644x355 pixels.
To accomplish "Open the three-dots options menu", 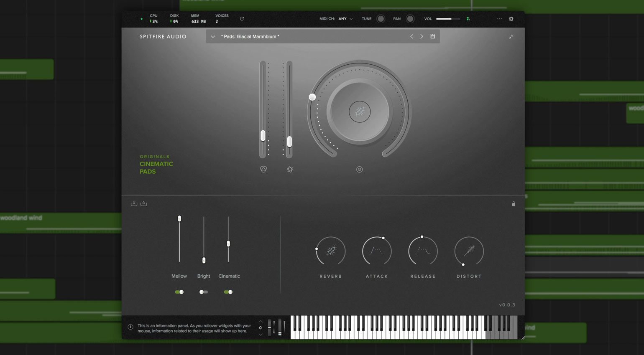I will pos(499,19).
